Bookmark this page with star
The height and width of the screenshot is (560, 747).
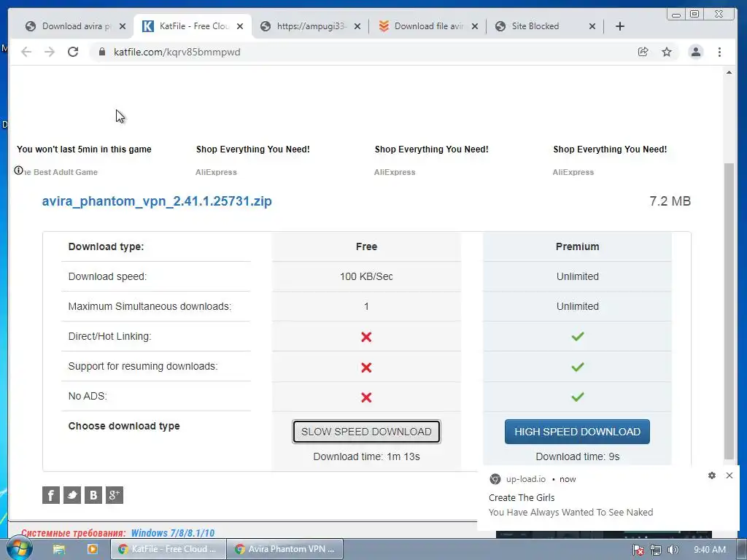click(667, 52)
